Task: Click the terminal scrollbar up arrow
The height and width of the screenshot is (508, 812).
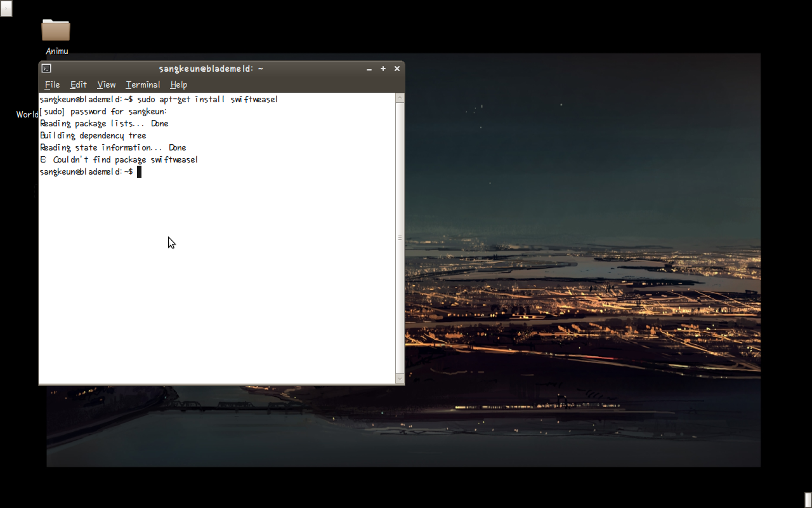Action: click(x=400, y=98)
